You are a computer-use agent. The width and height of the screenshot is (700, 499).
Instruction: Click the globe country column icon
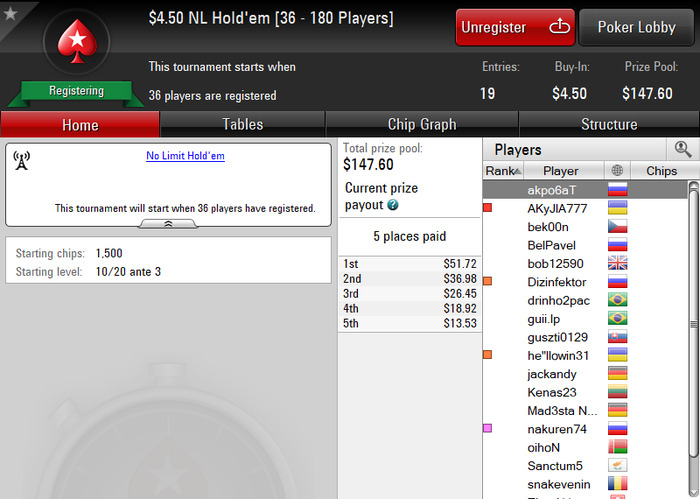617,170
